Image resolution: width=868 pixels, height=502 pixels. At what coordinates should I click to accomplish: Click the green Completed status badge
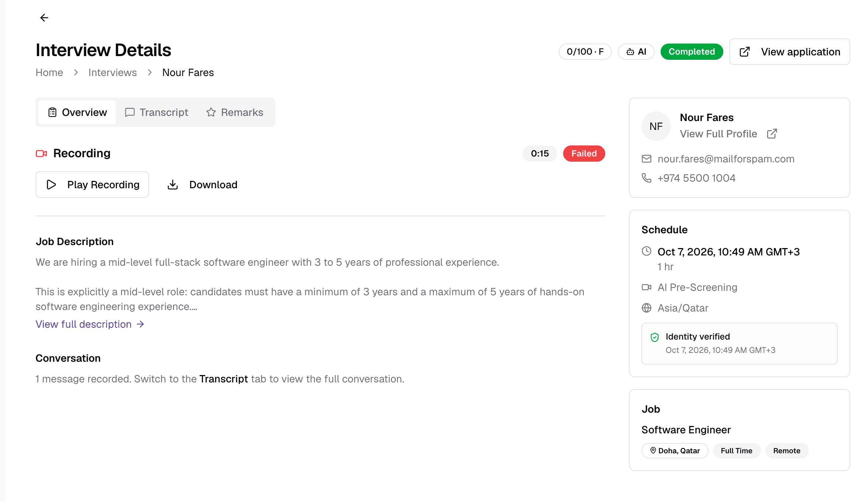tap(692, 52)
